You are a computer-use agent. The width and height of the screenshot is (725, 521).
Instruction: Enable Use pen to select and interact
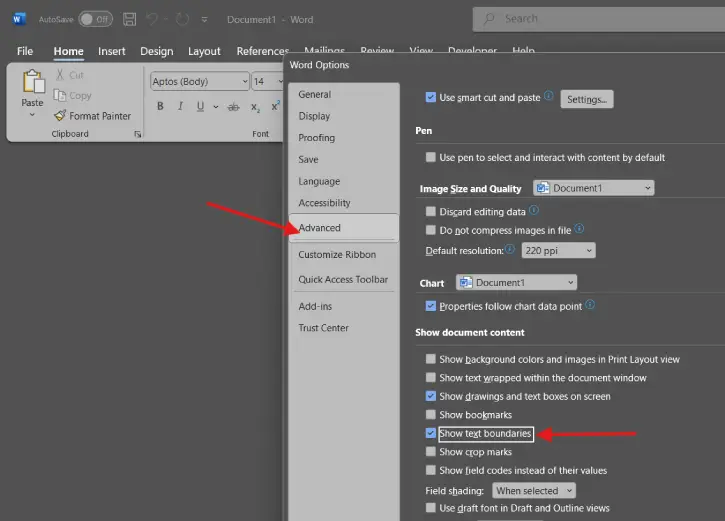click(x=430, y=157)
